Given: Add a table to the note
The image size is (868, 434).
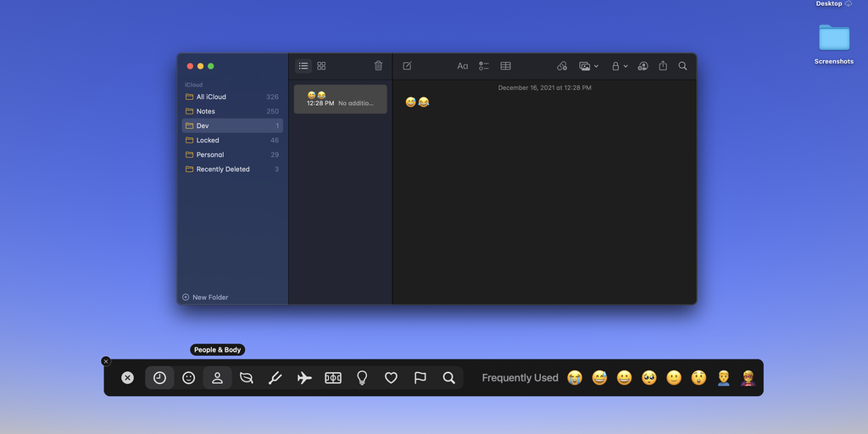Looking at the screenshot, I should (x=506, y=66).
